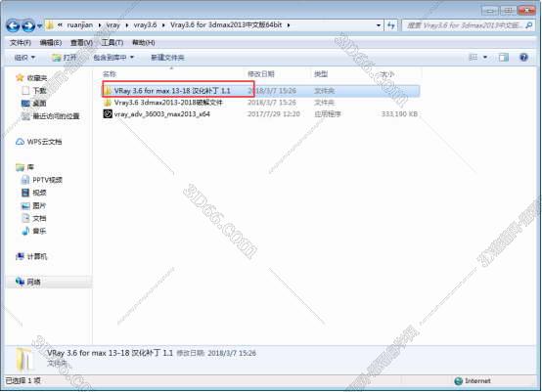
Task: Expand the recent pages dropdown next to the Forward button
Action: pyautogui.click(x=39, y=25)
